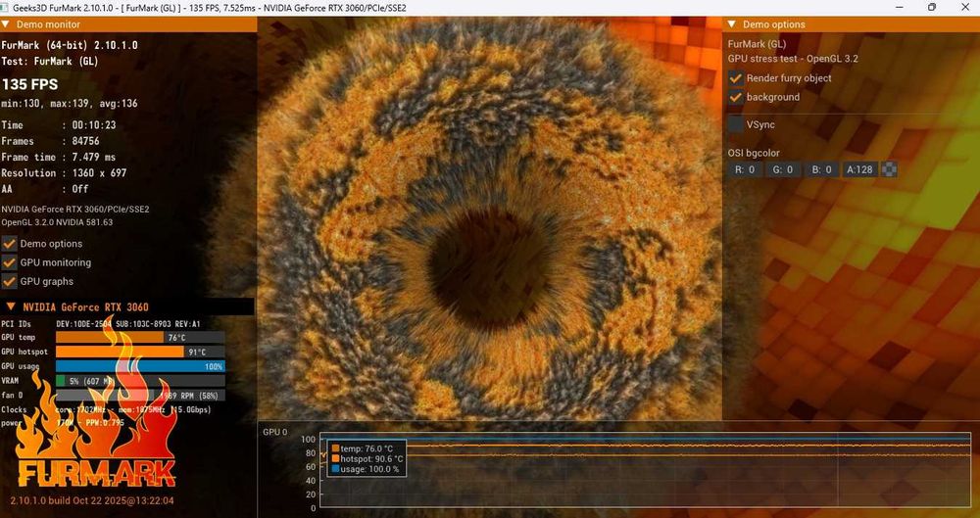Image resolution: width=980 pixels, height=518 pixels.
Task: Click the GPU temp 76°C bar
Action: tap(140, 338)
